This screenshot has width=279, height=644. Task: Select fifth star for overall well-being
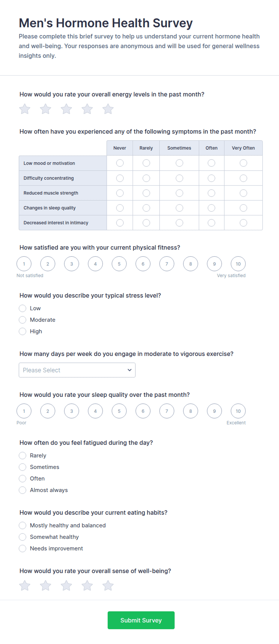pos(108,586)
